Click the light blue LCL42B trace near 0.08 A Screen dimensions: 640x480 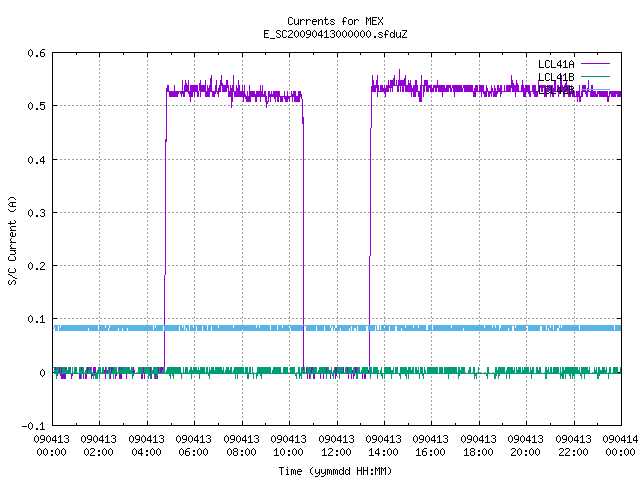coord(337,328)
